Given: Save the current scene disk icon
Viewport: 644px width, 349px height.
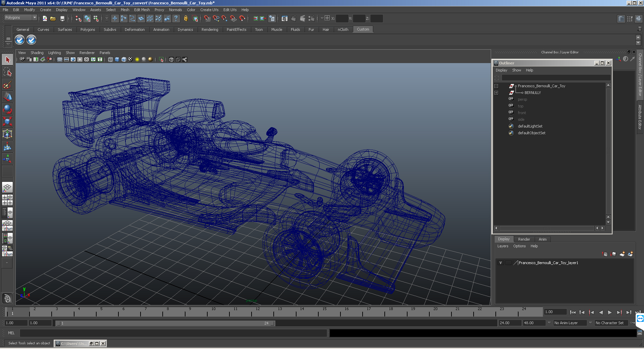Looking at the screenshot, I should click(x=62, y=18).
